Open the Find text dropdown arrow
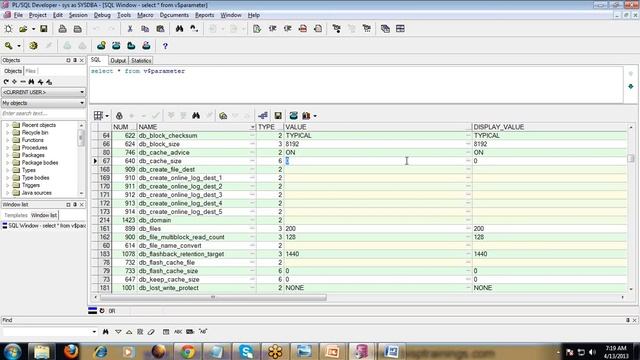This screenshot has width=640, height=360. click(94, 332)
